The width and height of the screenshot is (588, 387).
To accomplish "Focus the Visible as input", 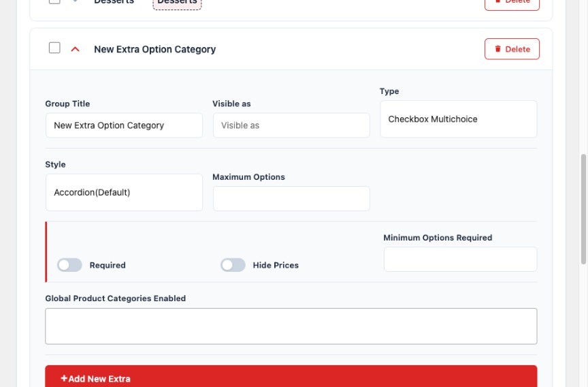I will [x=291, y=125].
